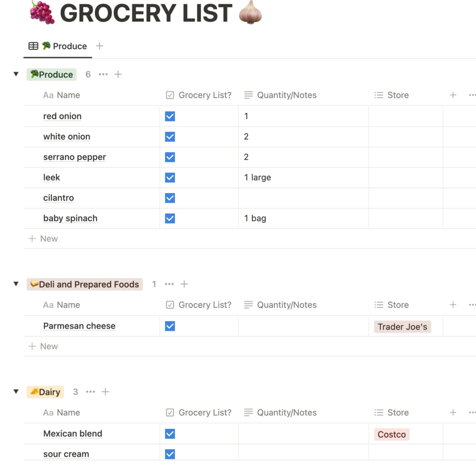
Task: Collapse the Deli and Prepared Foods group
Action: pyautogui.click(x=16, y=284)
